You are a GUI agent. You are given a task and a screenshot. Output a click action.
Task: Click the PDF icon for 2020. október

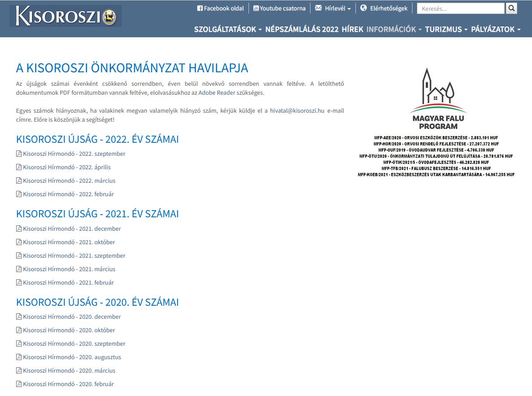coord(19,330)
